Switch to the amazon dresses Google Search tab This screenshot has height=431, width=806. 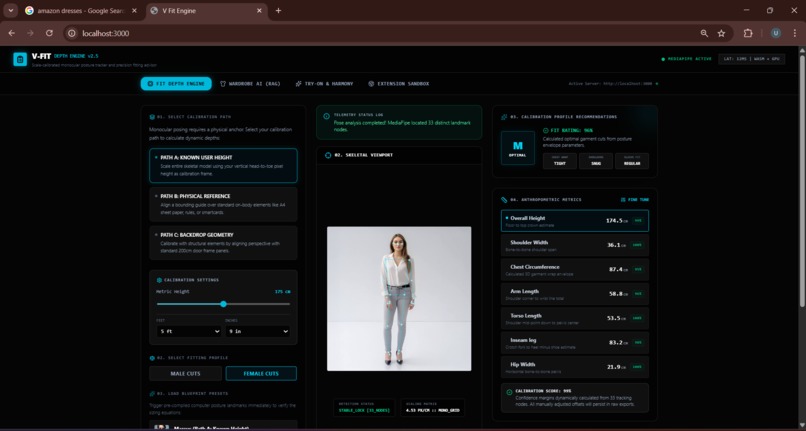point(81,11)
